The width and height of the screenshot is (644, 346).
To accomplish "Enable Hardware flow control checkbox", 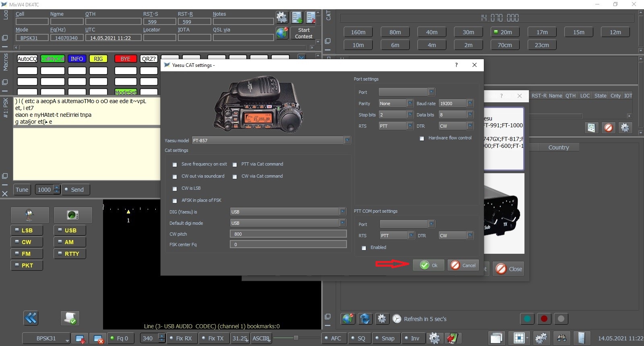I will coord(422,138).
